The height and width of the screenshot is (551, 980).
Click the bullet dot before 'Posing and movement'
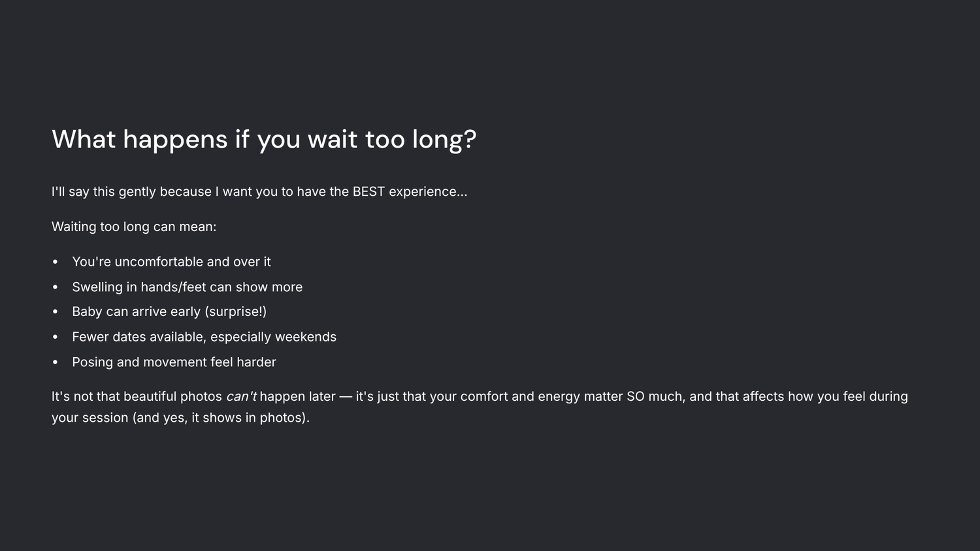[56, 362]
